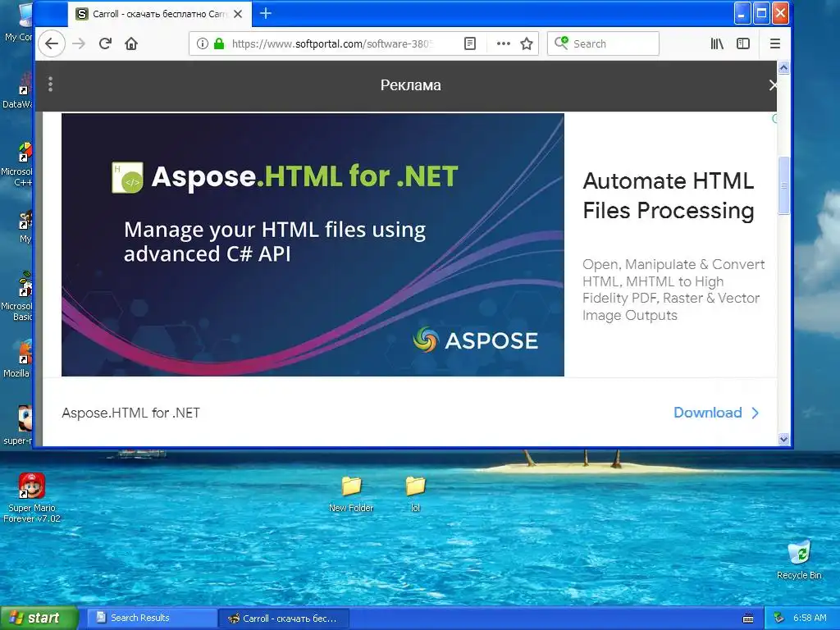Image resolution: width=840 pixels, height=630 pixels.
Task: Select the DataWa desktop shortcut
Action: point(19,91)
